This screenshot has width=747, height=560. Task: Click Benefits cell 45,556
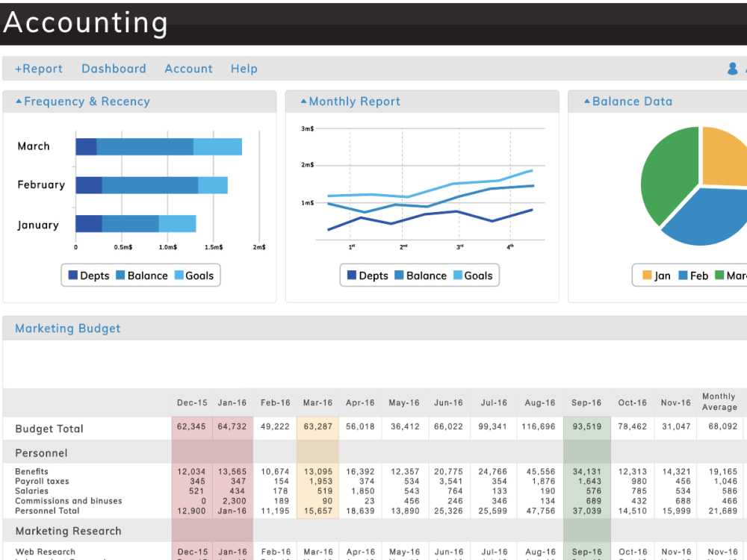[x=541, y=471]
